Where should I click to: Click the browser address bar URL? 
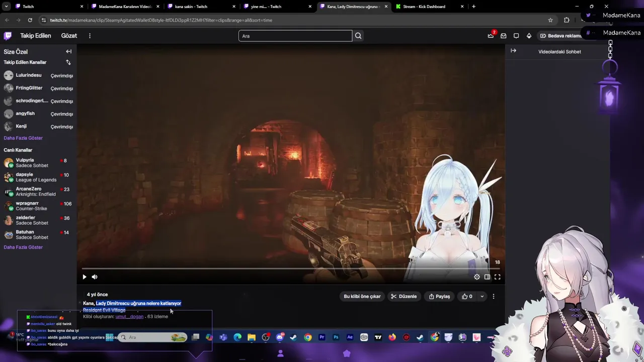[161, 20]
